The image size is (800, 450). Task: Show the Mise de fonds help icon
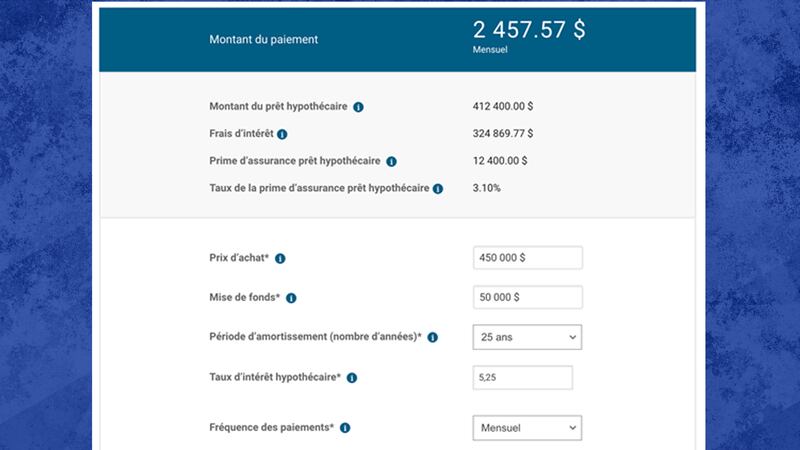291,298
